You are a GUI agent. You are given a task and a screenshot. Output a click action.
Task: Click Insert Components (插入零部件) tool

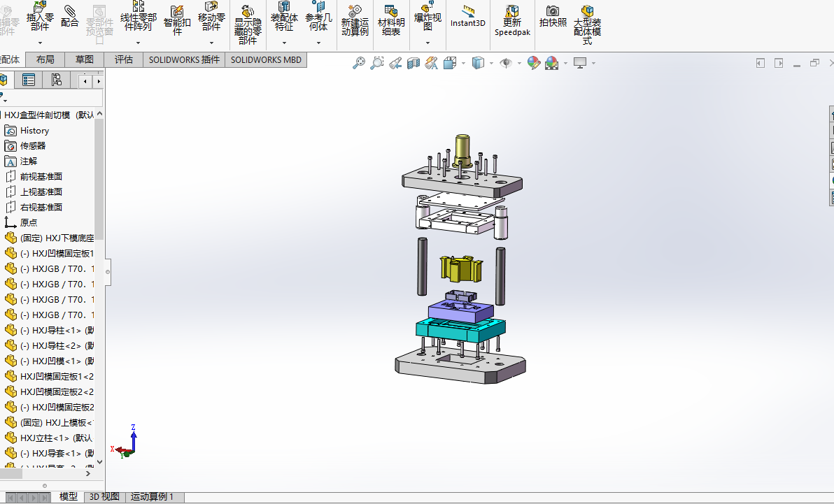[40, 17]
